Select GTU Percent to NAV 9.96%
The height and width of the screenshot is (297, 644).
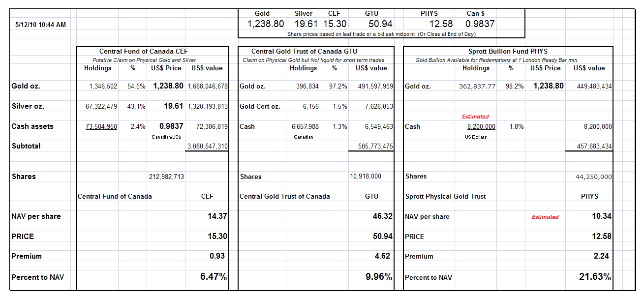[379, 277]
